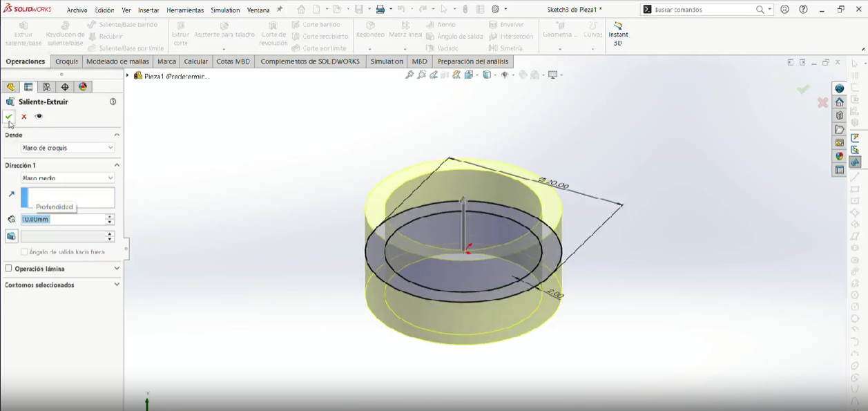Open the DimXpertManager tab

pos(65,87)
